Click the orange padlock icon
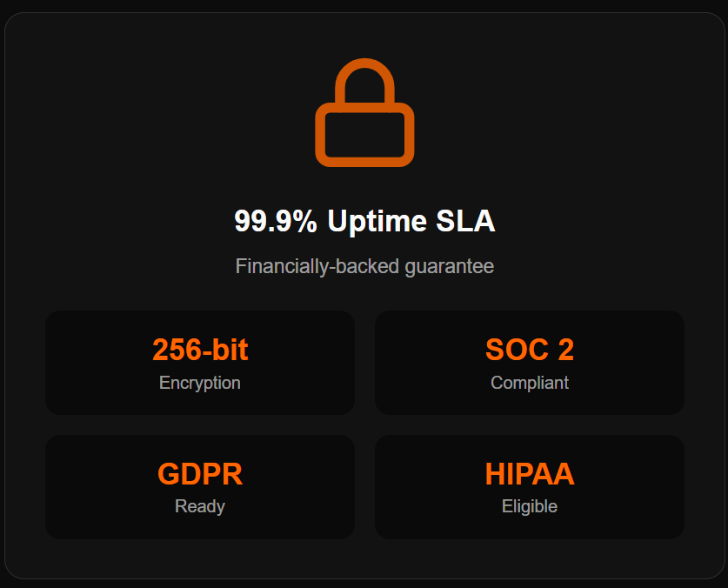Viewport: 728px width, 588px height. (x=364, y=113)
